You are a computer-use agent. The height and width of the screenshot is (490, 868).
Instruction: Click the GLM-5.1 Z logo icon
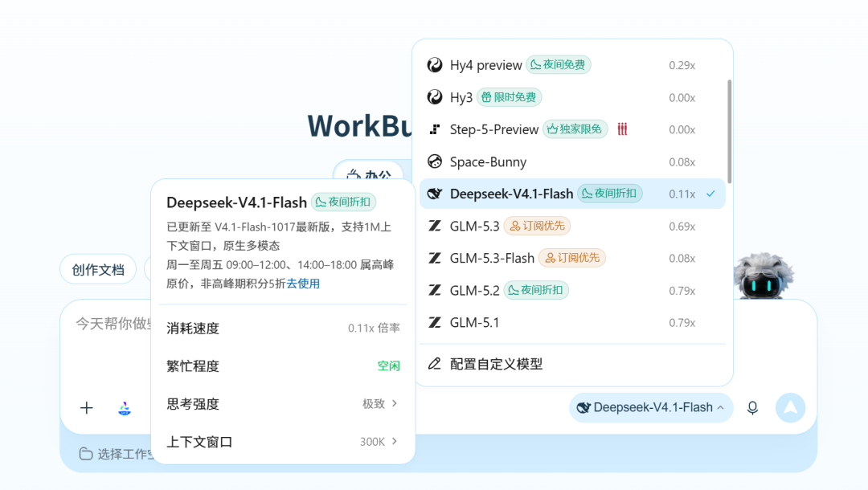[435, 322]
